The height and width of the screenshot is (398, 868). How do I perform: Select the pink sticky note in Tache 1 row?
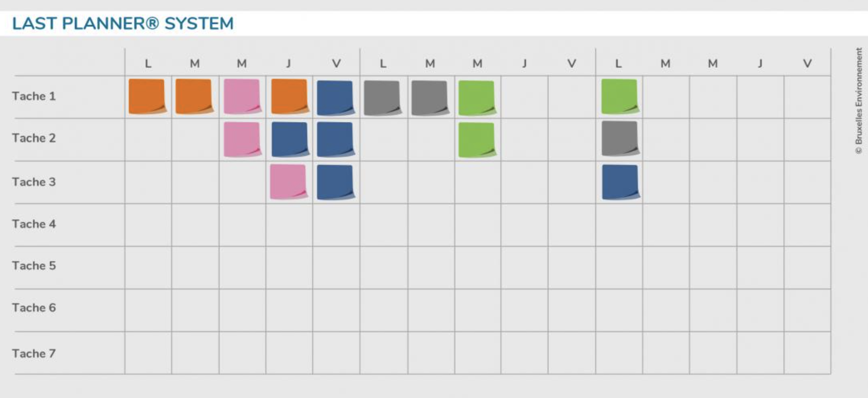[242, 96]
